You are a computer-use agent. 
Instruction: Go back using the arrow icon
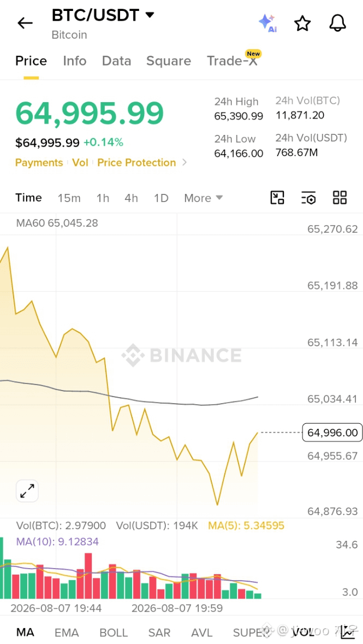[25, 23]
